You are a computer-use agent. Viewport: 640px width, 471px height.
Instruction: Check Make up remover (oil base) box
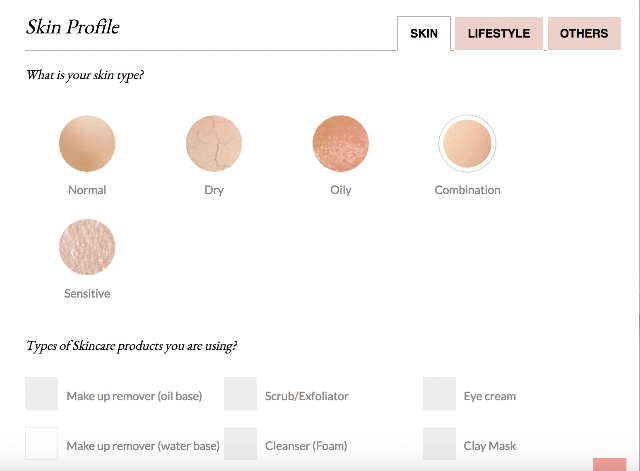click(42, 393)
